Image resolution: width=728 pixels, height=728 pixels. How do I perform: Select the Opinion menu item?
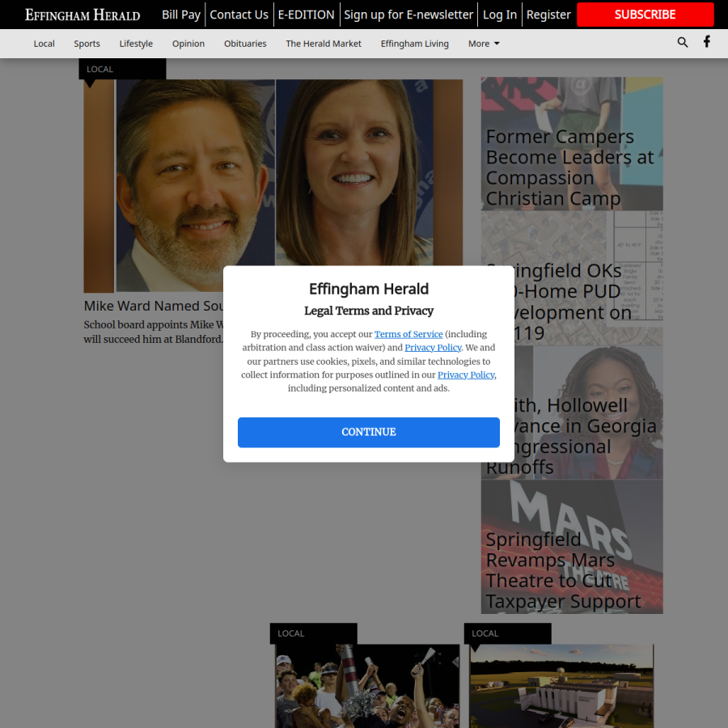click(x=188, y=44)
